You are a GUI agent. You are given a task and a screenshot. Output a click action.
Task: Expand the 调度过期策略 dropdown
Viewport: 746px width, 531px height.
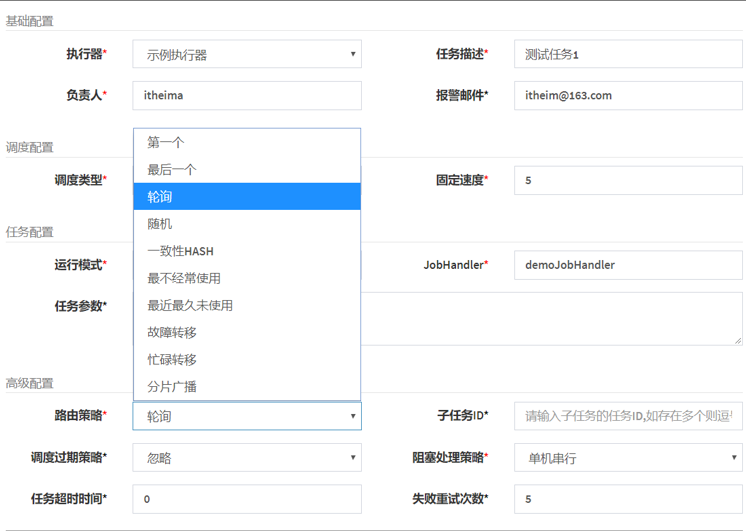tap(247, 458)
